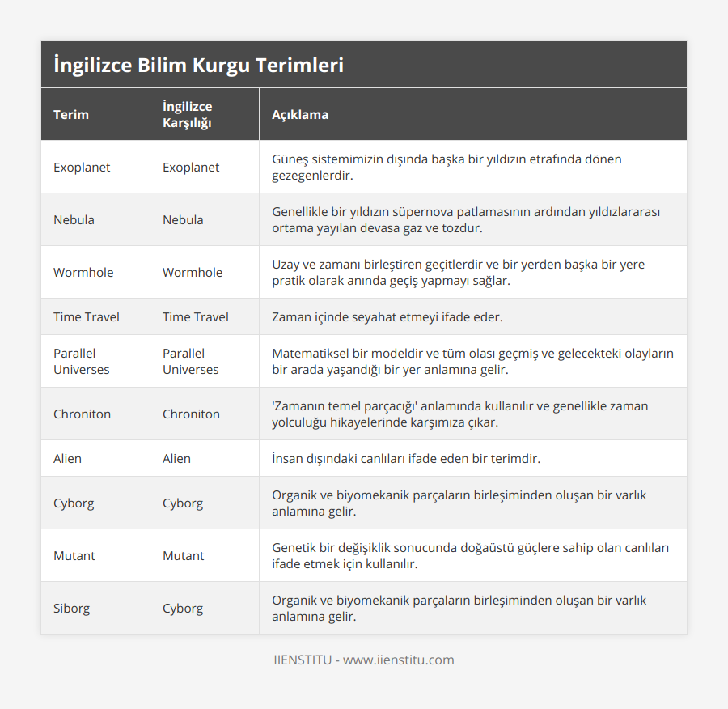Click 'Mutant' in the Terim column
The height and width of the screenshot is (709, 728).
(x=74, y=555)
